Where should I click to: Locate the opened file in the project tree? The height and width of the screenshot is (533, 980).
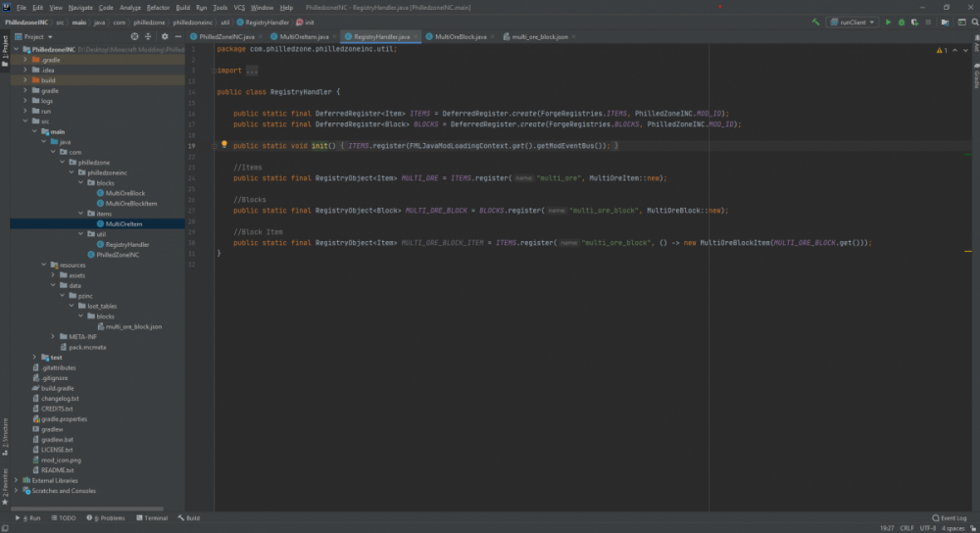coord(134,37)
